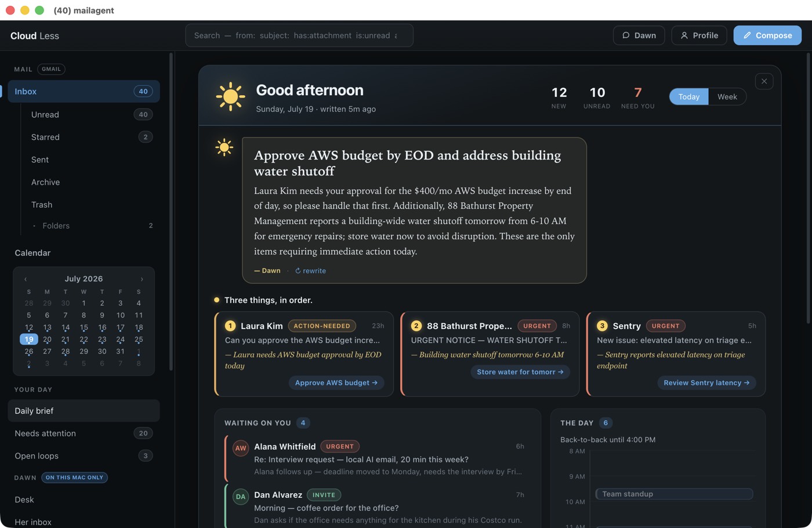Click URGENT tag on Sentry card
Viewport: 812px width, 528px height.
pyautogui.click(x=665, y=326)
